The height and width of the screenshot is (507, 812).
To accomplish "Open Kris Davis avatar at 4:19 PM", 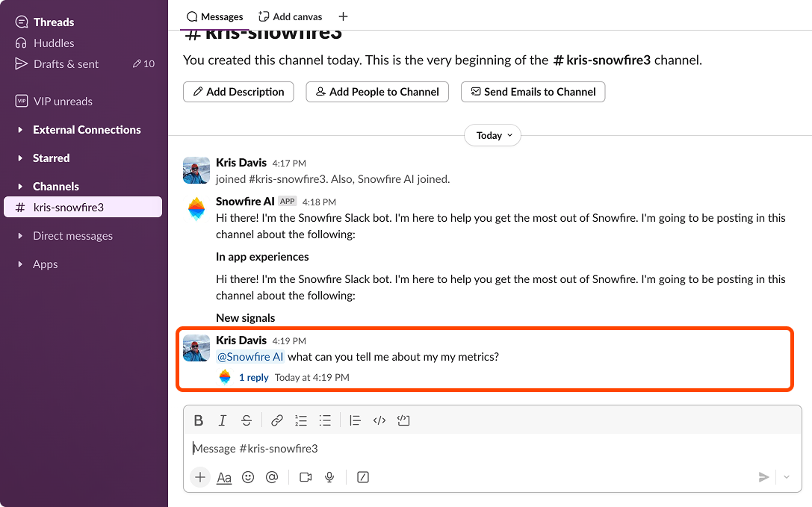I will click(196, 348).
